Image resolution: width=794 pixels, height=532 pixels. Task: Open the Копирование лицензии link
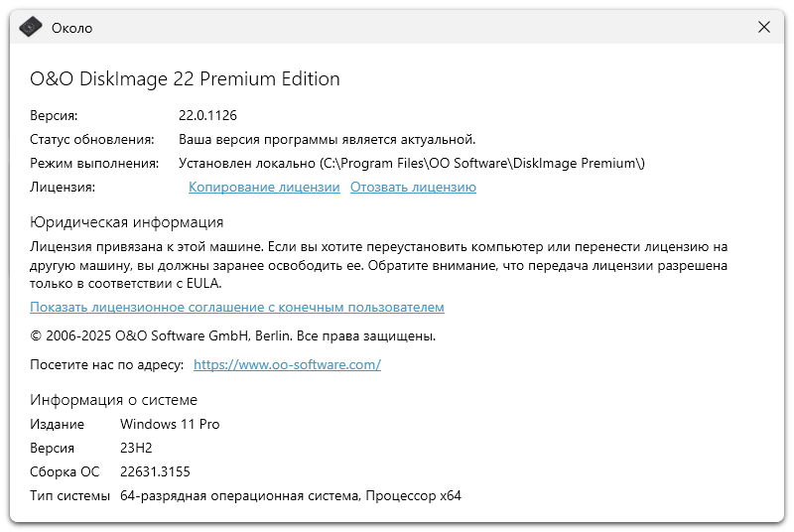point(264,187)
